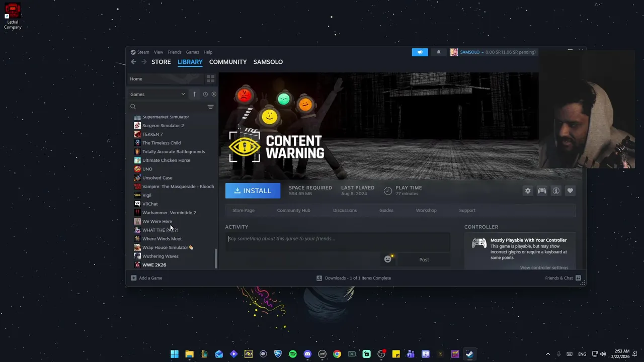
Task: Select UNO in the game list
Action: pyautogui.click(x=147, y=169)
